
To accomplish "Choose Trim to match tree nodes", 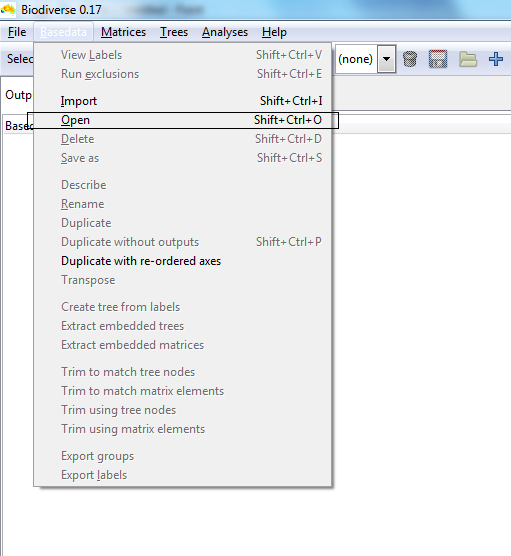I will click(x=183, y=372).
